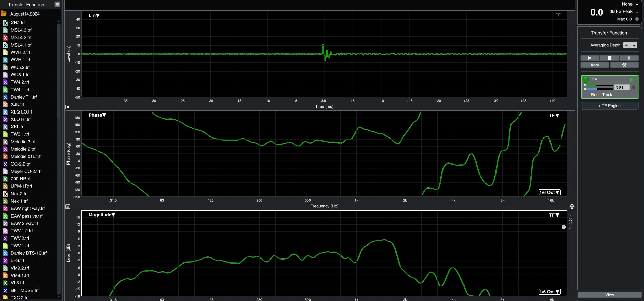
Task: Open the dB FS Peak meter type dropdown
Action: point(623,12)
